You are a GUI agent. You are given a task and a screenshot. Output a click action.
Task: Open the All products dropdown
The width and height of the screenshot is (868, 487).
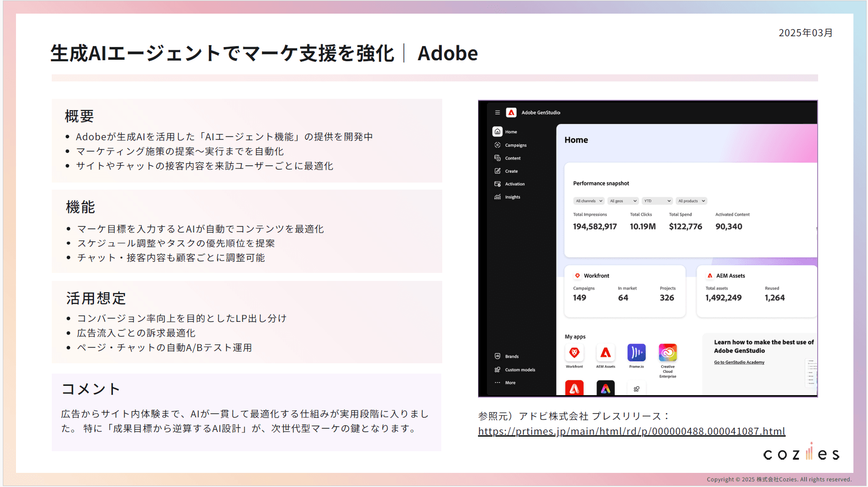[x=692, y=201]
